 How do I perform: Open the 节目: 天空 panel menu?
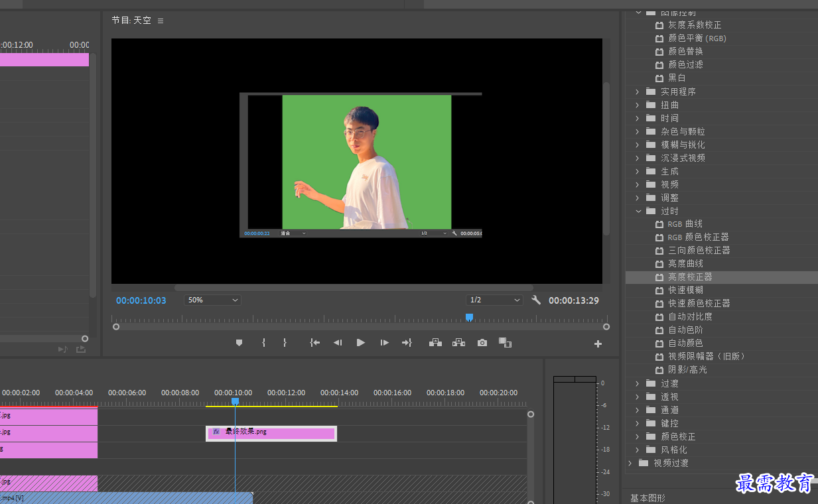click(161, 21)
